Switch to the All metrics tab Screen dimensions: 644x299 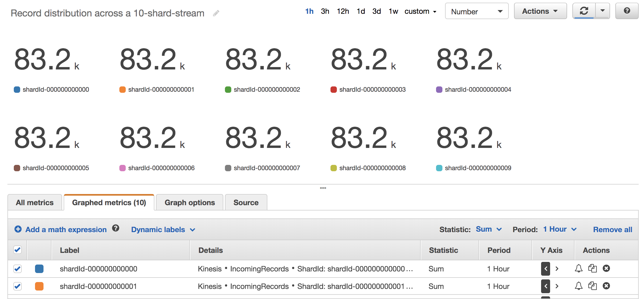[35, 203]
